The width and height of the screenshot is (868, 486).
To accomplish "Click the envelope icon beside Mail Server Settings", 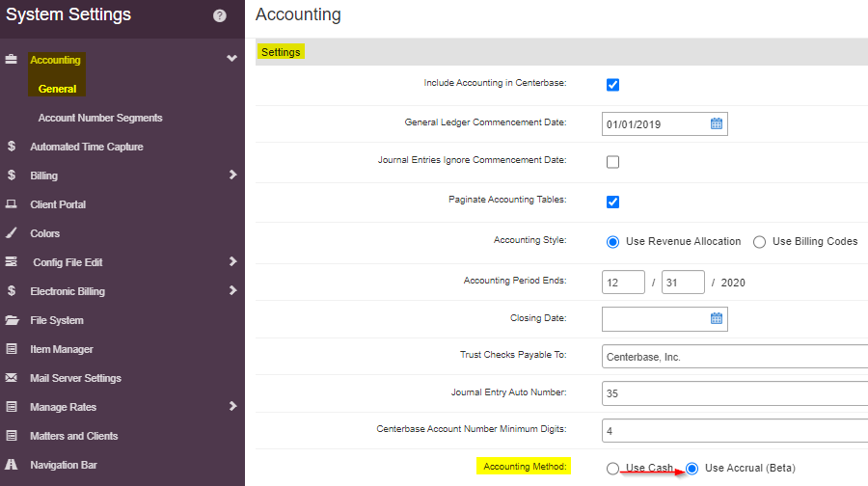I will coord(11,377).
